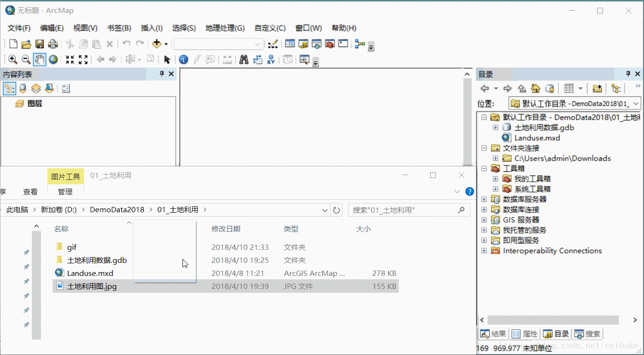Expand the 系统工具箱 node
The height and width of the screenshot is (355, 644).
tap(495, 189)
